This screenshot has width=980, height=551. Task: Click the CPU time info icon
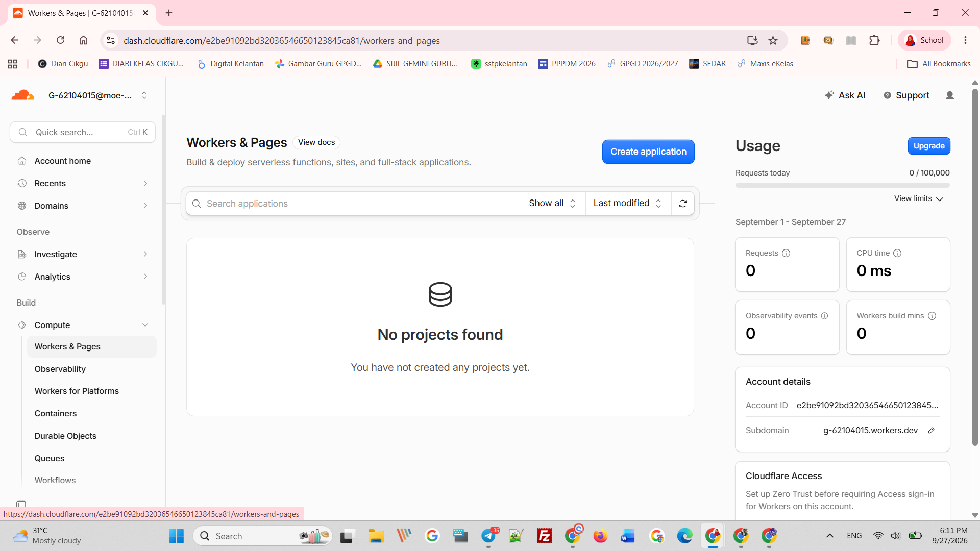(897, 253)
